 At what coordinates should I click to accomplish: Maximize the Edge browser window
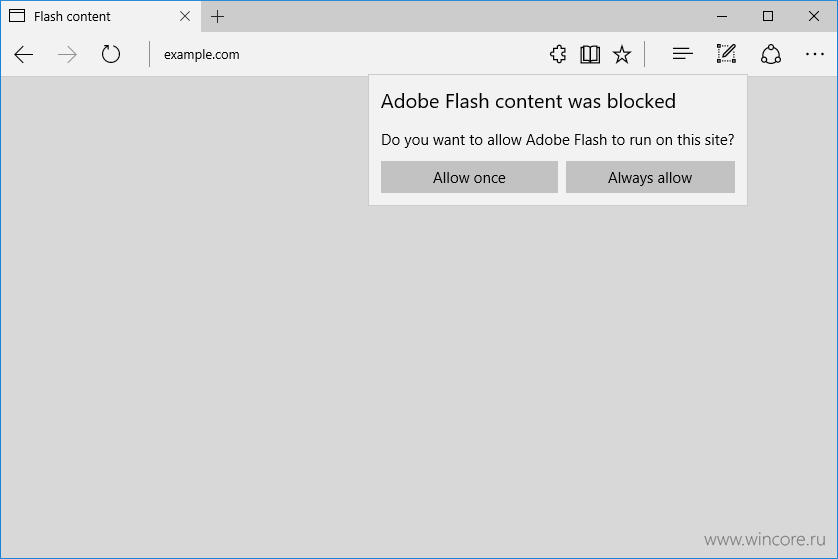tap(768, 17)
